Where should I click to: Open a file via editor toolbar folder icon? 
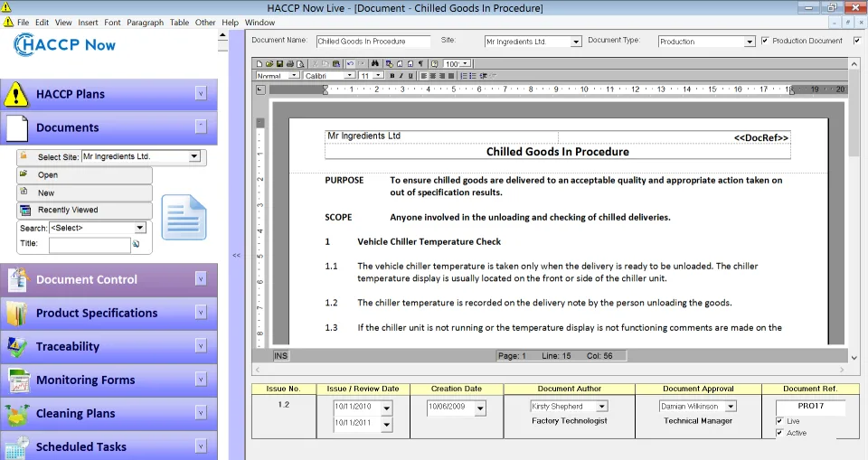click(x=269, y=63)
